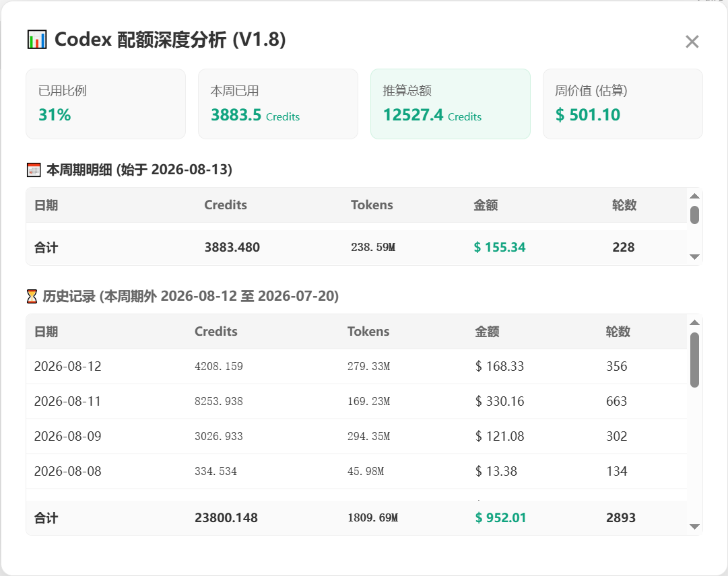Click the 已用比例 31% card
728x576 pixels.
[106, 104]
